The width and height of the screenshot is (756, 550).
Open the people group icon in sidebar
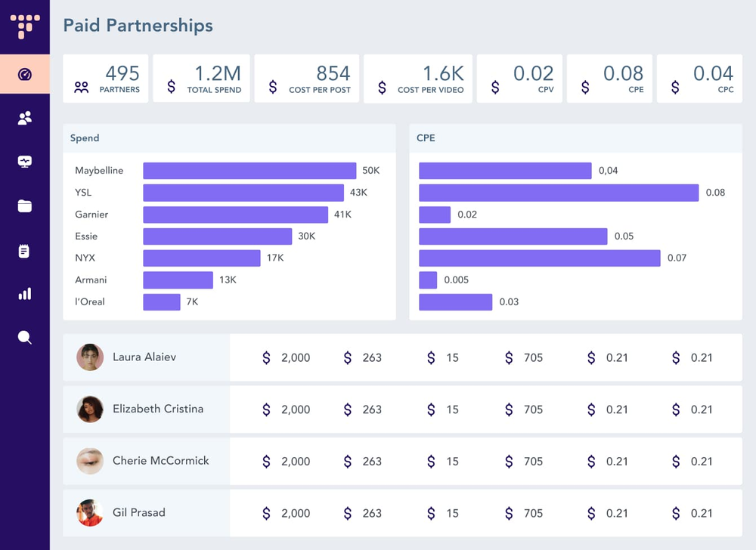pos(25,118)
